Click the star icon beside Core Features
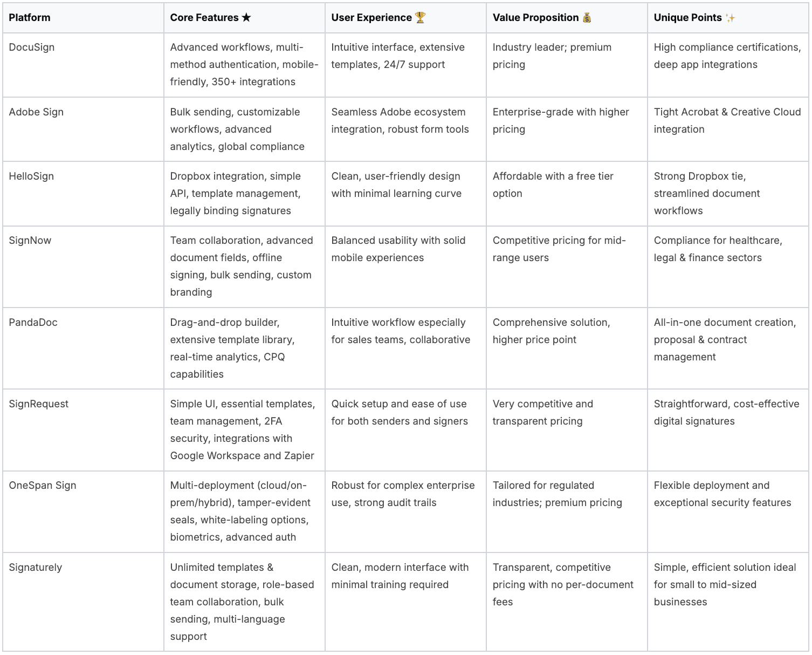This screenshot has width=812, height=655. [246, 18]
